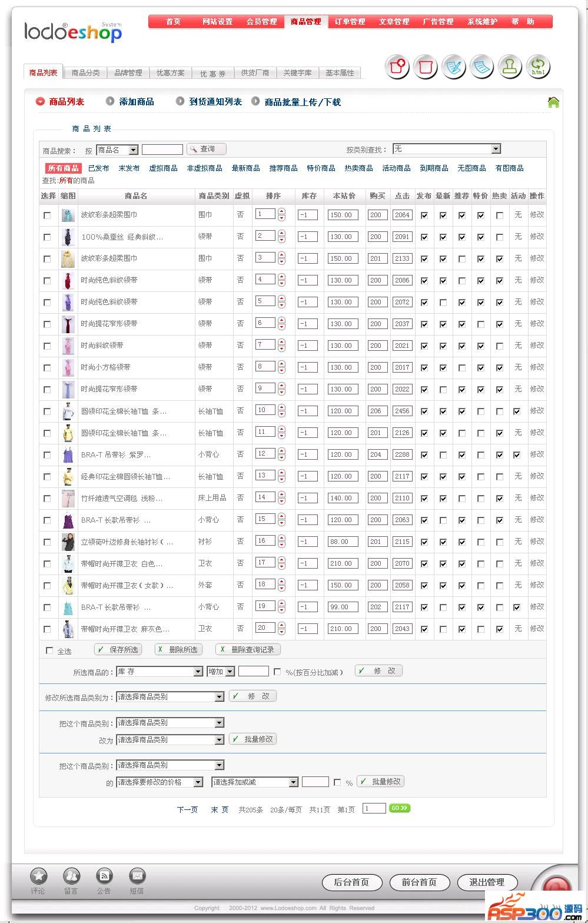Switch to 品牌管理 tab

[x=128, y=73]
